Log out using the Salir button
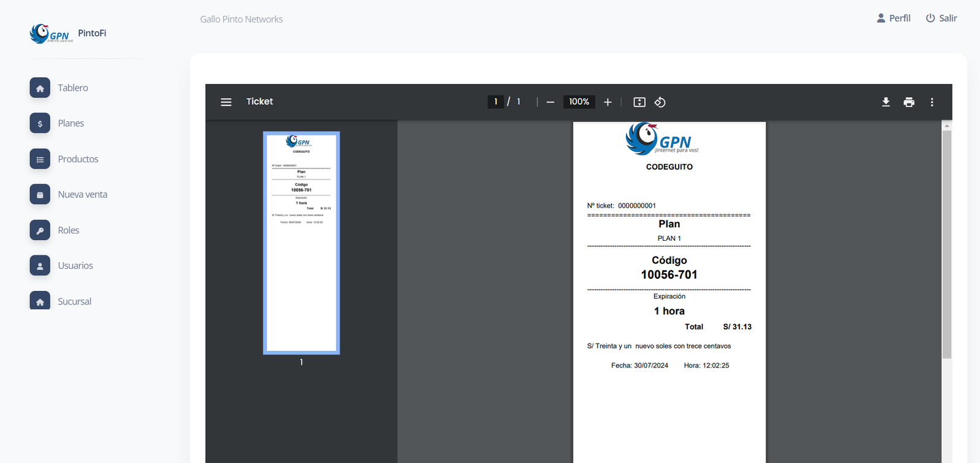This screenshot has height=463, width=980. (x=941, y=18)
